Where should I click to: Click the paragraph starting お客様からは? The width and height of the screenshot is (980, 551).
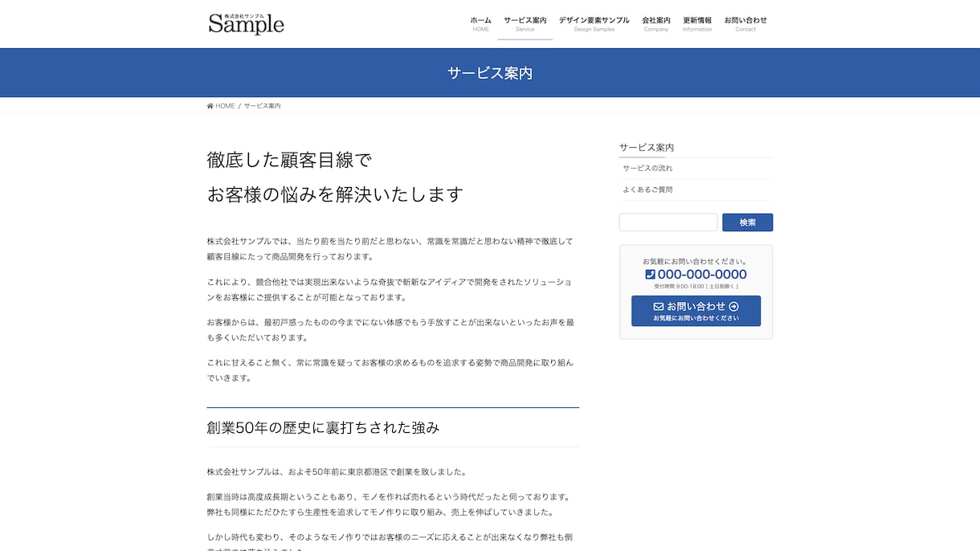(390, 330)
